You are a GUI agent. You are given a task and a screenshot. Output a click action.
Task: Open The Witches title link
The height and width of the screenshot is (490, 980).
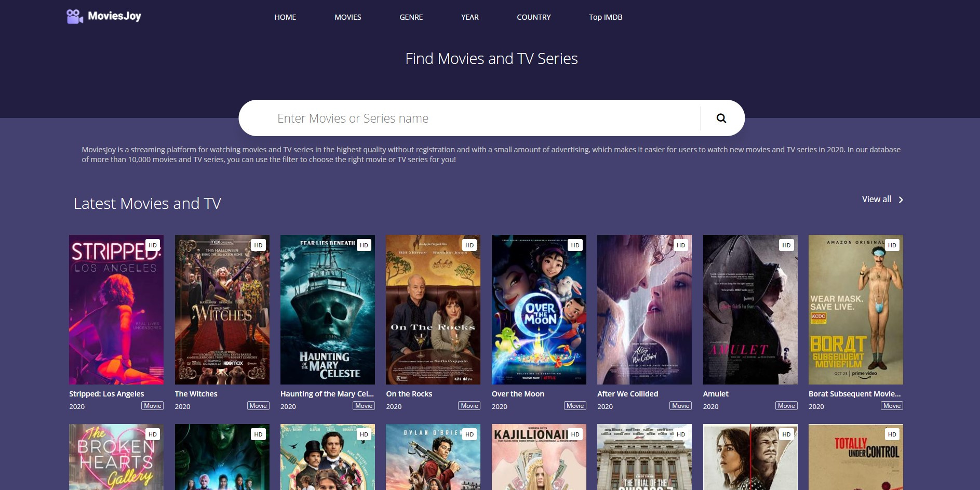click(196, 394)
